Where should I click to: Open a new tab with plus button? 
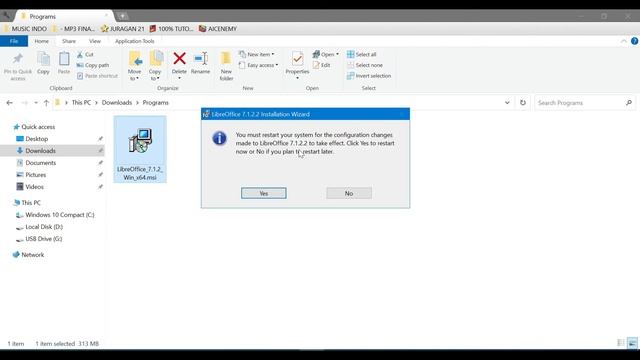122,16
